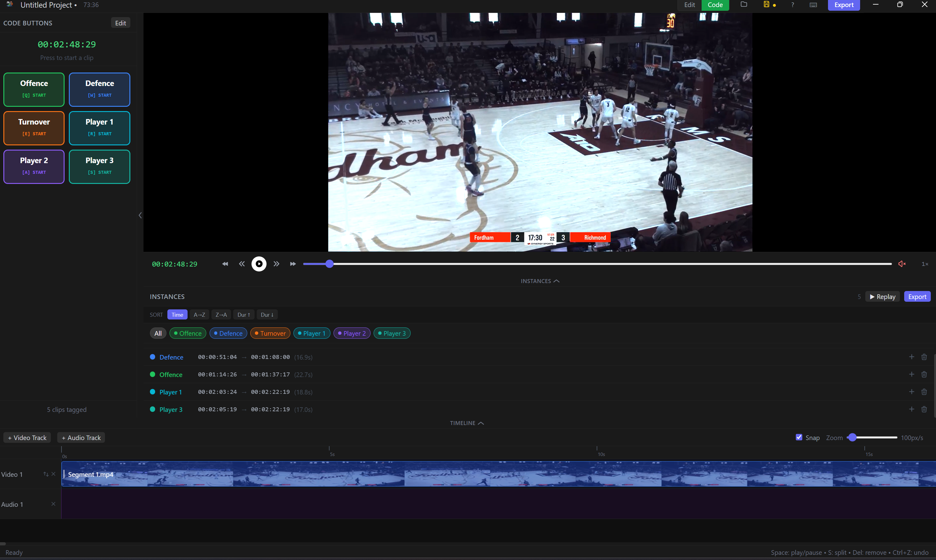Image resolution: width=936 pixels, height=560 pixels.
Task: Sort instances by duration ascending
Action: [244, 314]
